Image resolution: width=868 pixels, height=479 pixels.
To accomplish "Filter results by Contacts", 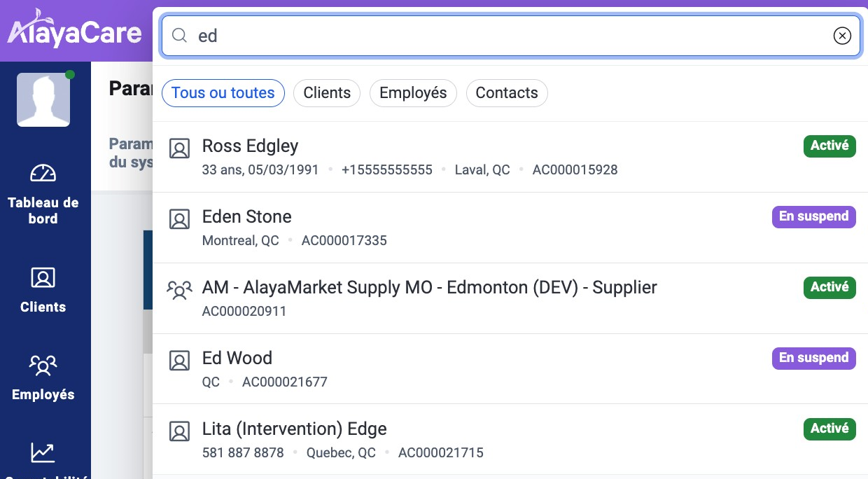I will point(507,93).
